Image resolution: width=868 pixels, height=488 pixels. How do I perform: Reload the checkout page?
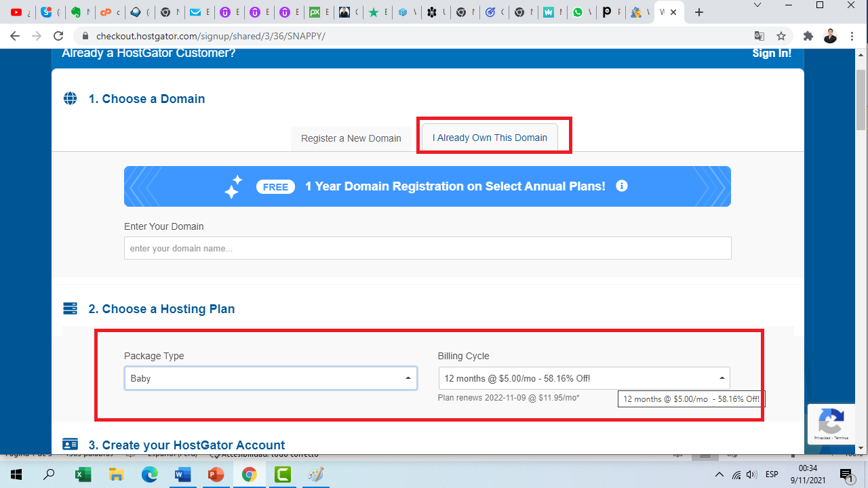58,36
